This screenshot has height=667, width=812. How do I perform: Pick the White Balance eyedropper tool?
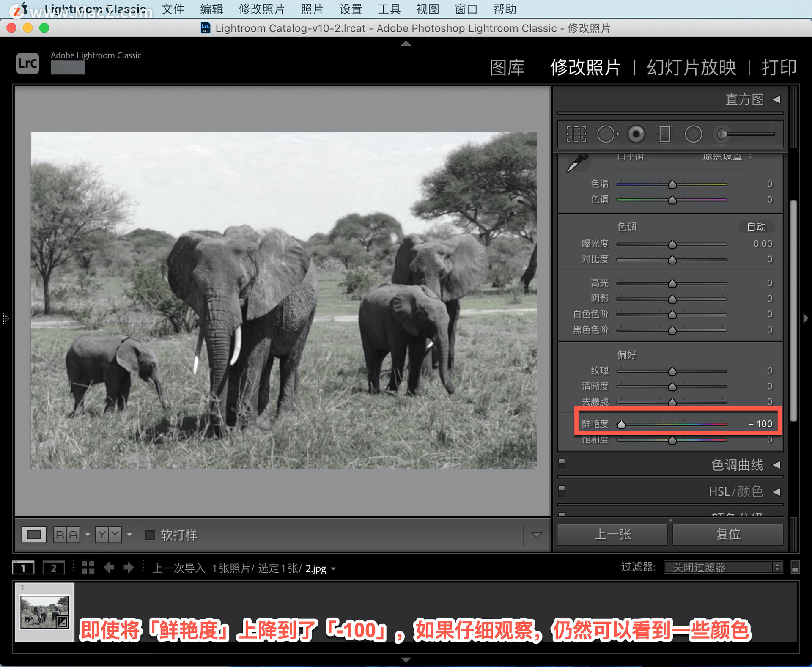576,163
